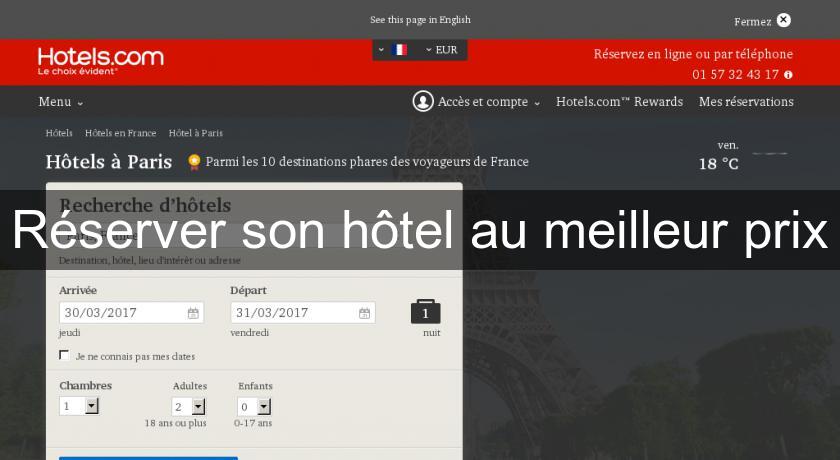This screenshot has width=840, height=460.
Task: Expand the Menu dropdown
Action: coord(61,102)
